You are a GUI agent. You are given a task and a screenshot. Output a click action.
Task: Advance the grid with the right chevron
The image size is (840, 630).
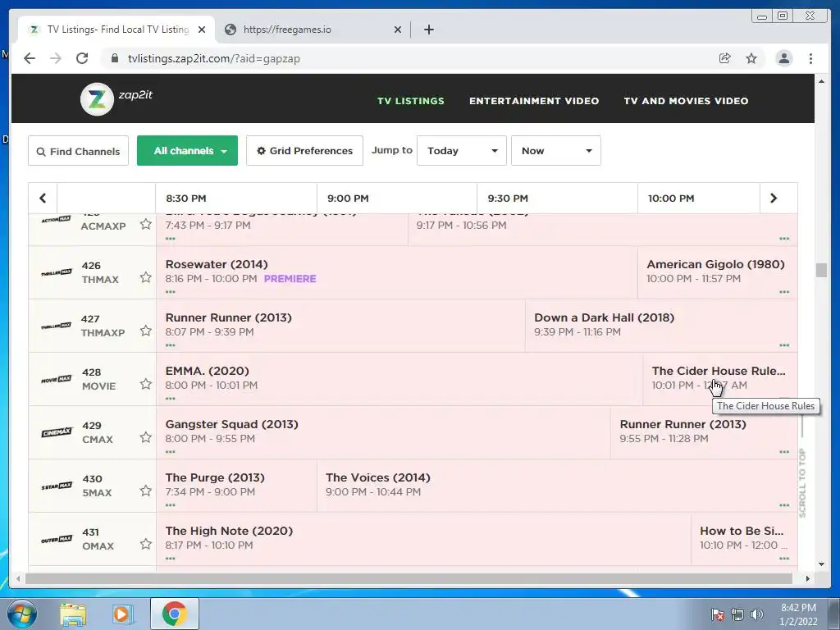pyautogui.click(x=773, y=199)
